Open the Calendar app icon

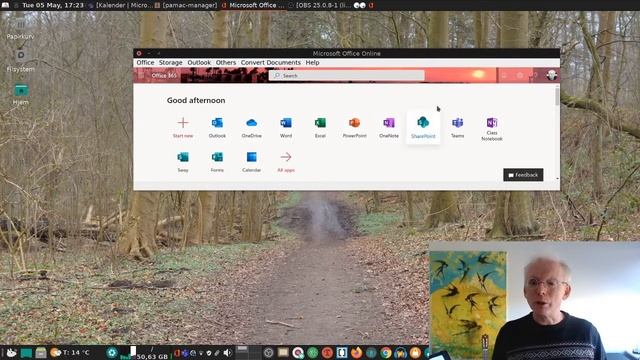tap(251, 157)
